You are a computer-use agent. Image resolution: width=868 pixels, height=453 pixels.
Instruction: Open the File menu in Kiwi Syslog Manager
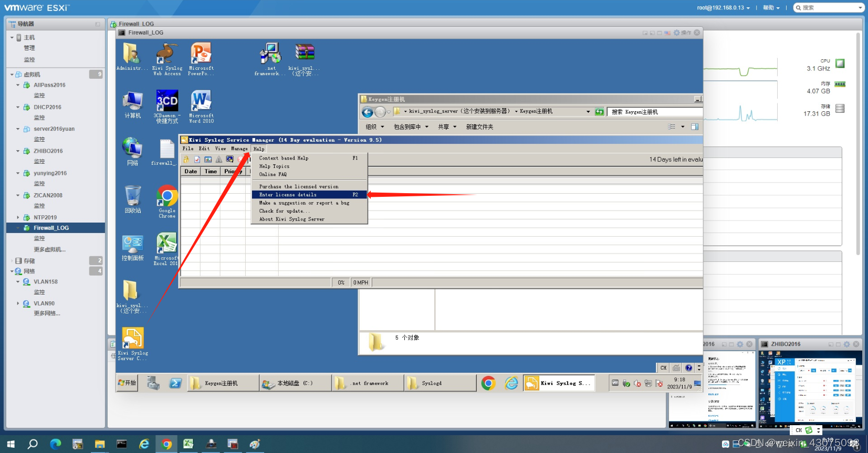[x=188, y=149]
